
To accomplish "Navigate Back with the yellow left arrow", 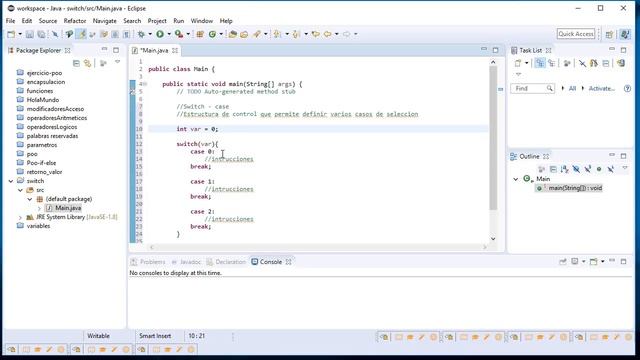I will pyautogui.click(x=328, y=34).
